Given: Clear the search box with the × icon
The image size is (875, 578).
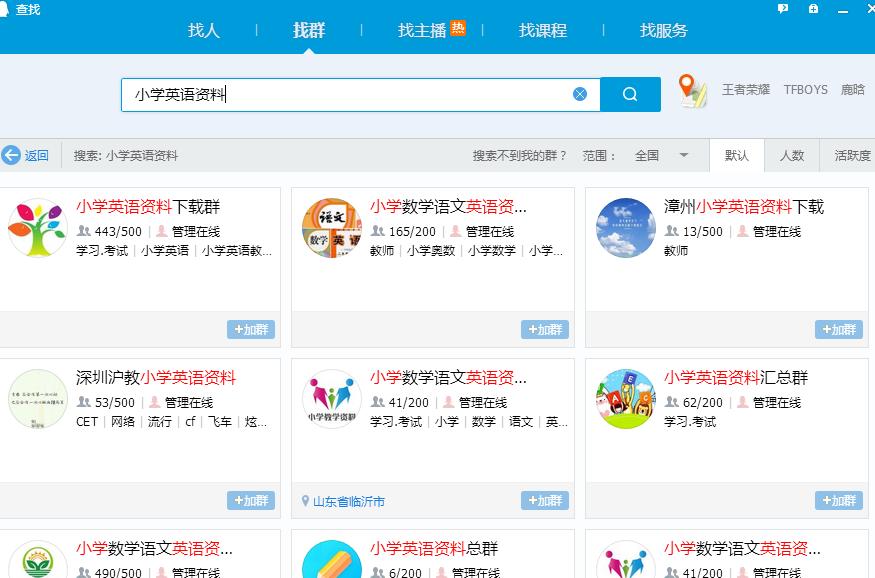Looking at the screenshot, I should [579, 93].
